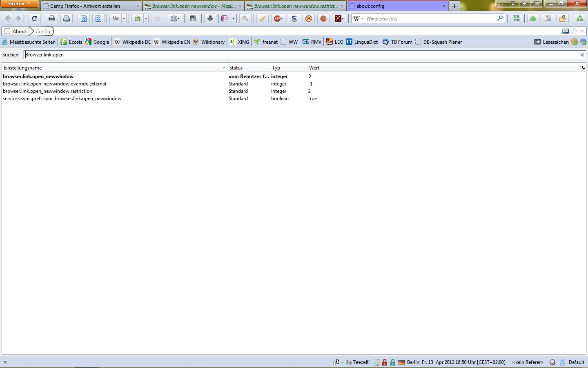The width and height of the screenshot is (588, 368).
Task: Open add-ons via green puzzle piece icon
Action: [533, 18]
